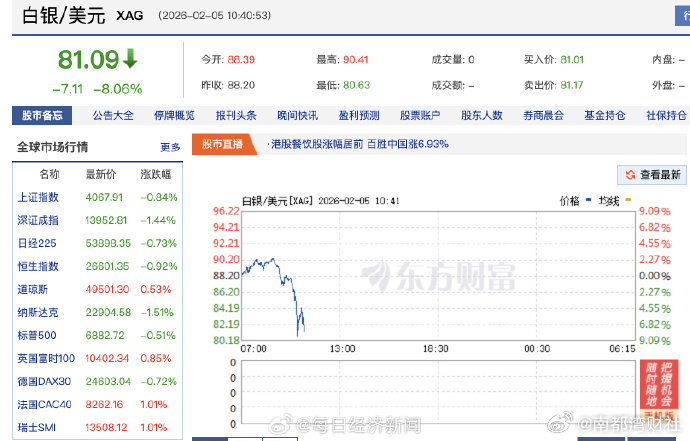The height and width of the screenshot is (441, 690).
Task: Open the 股东人数 menu item
Action: [482, 115]
